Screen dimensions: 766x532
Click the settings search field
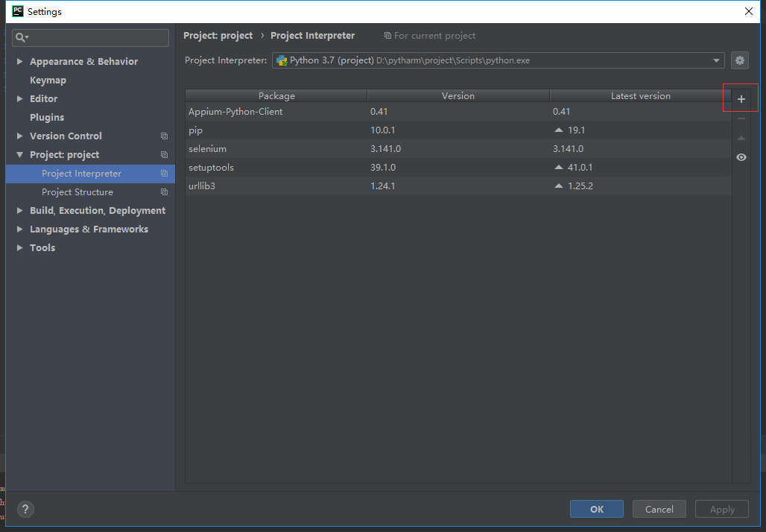[89, 37]
